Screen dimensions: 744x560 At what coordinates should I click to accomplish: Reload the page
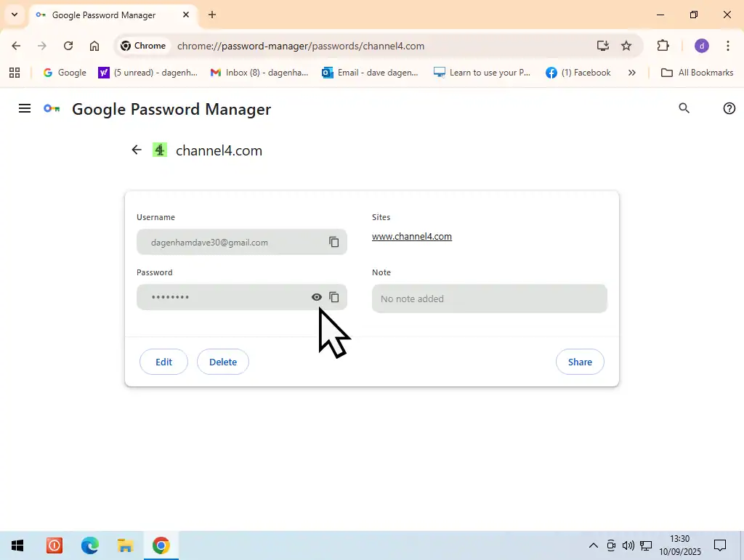coord(68,46)
